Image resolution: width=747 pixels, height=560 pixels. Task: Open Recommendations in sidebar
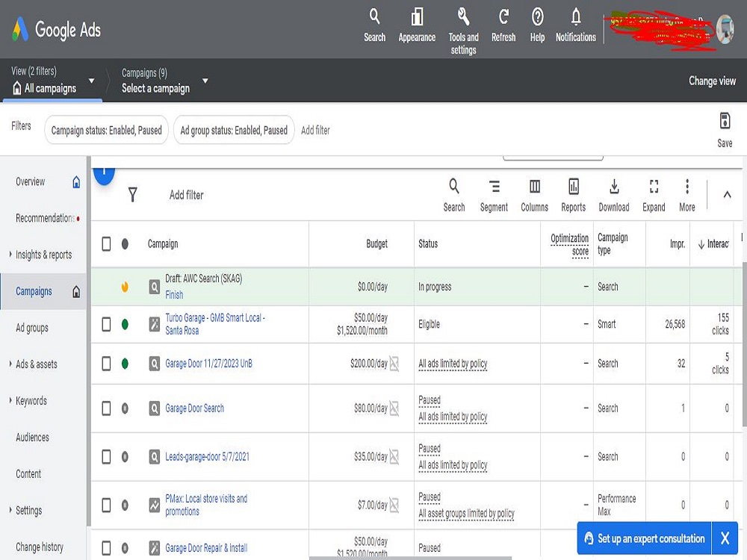coord(46,218)
